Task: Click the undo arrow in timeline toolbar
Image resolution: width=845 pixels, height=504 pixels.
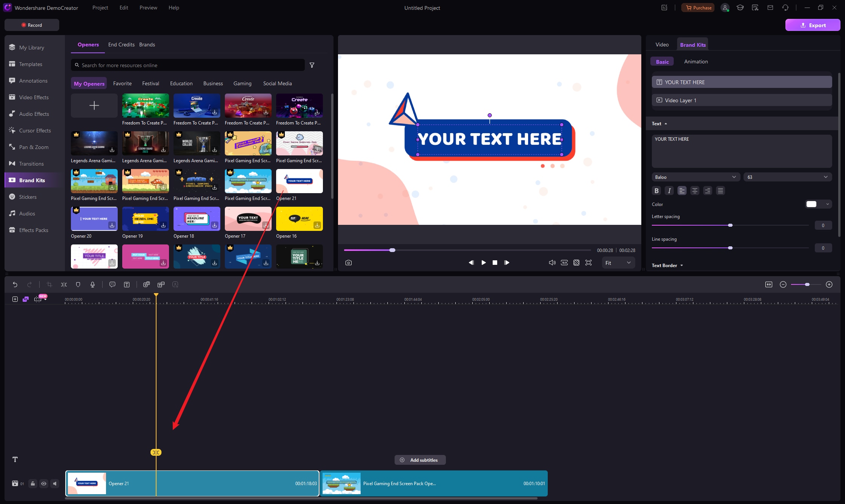Action: [x=15, y=284]
